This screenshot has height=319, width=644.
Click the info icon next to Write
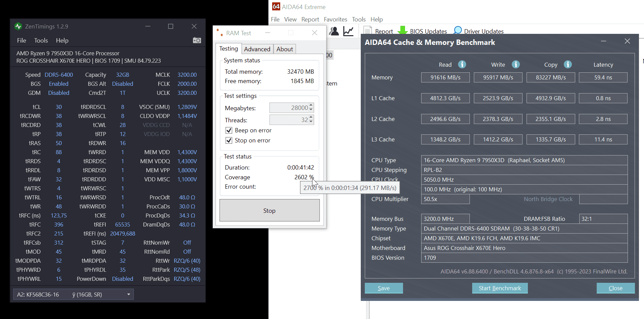point(516,64)
